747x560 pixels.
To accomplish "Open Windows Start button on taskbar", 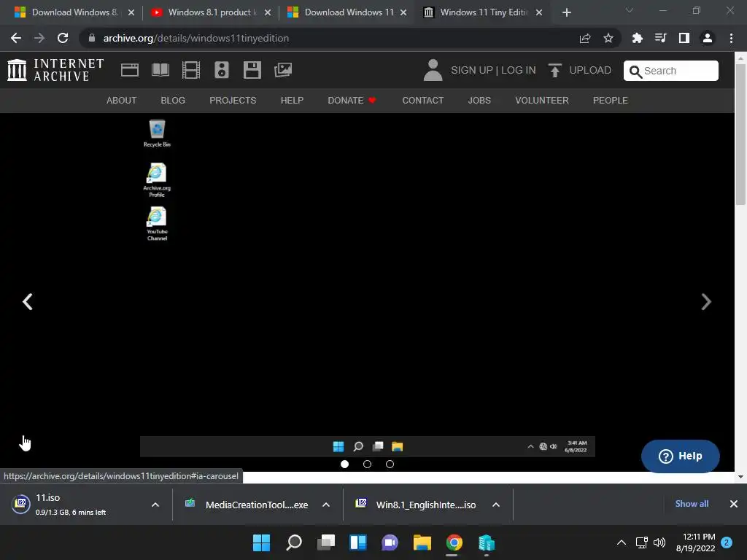I will click(261, 542).
